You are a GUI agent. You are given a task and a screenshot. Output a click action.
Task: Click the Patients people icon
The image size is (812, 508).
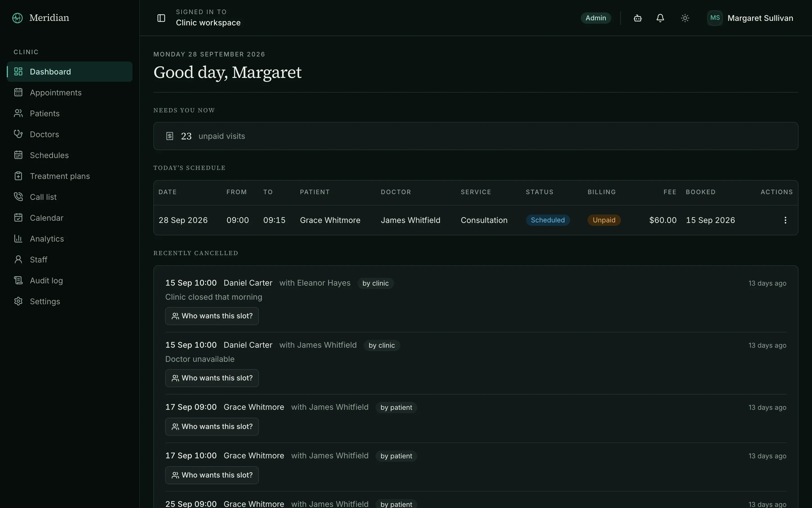coord(18,113)
